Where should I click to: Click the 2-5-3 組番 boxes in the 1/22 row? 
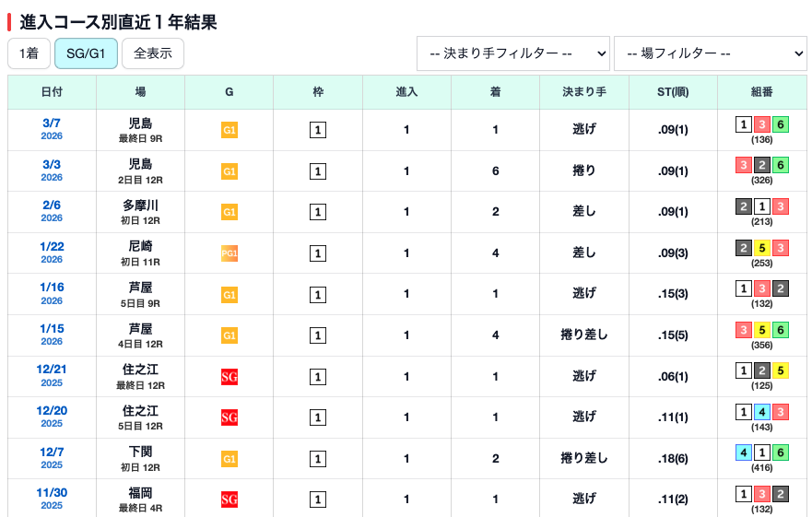tap(761, 248)
